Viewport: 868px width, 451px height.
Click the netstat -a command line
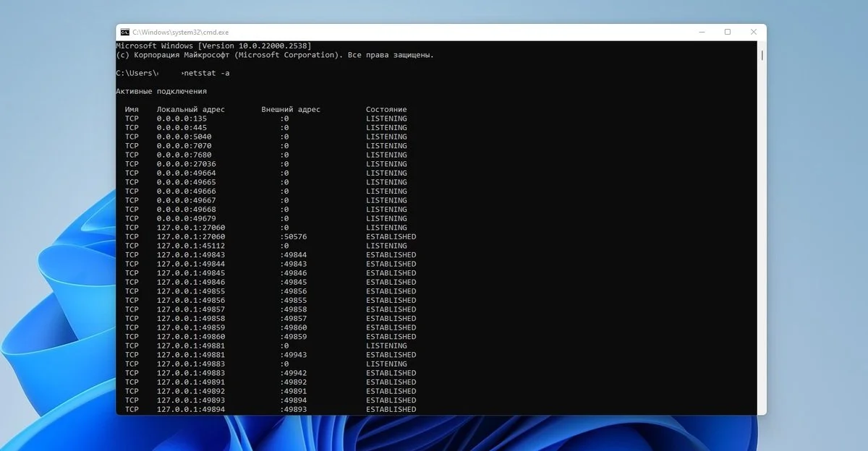click(173, 73)
